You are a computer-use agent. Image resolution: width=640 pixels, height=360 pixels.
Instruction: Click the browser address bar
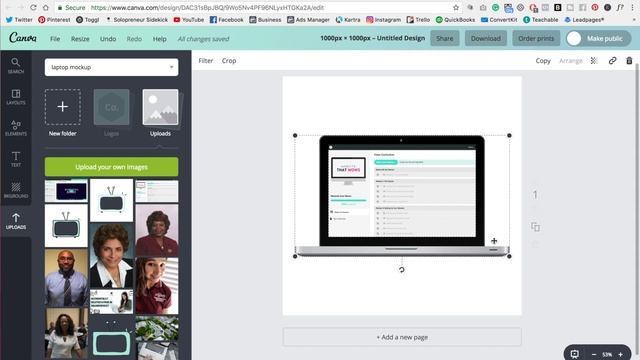pos(253,7)
